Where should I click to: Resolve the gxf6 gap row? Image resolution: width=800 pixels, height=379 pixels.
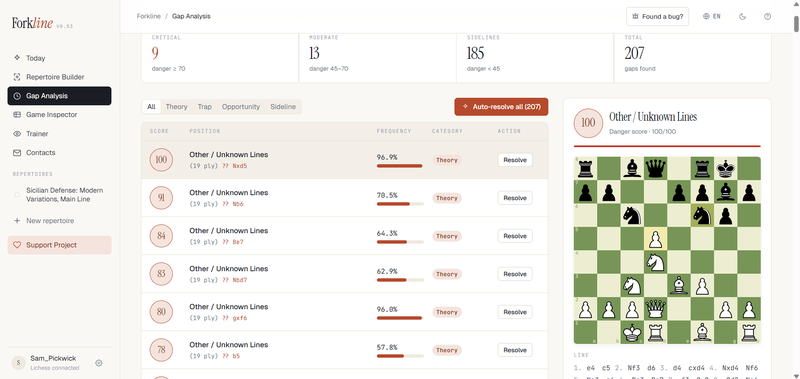[515, 312]
